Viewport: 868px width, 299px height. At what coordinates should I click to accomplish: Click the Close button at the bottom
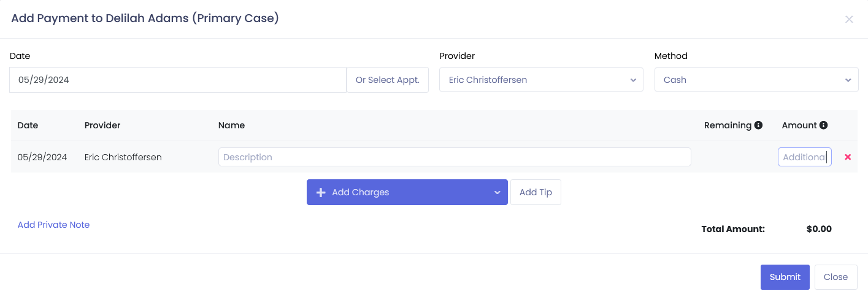835,277
